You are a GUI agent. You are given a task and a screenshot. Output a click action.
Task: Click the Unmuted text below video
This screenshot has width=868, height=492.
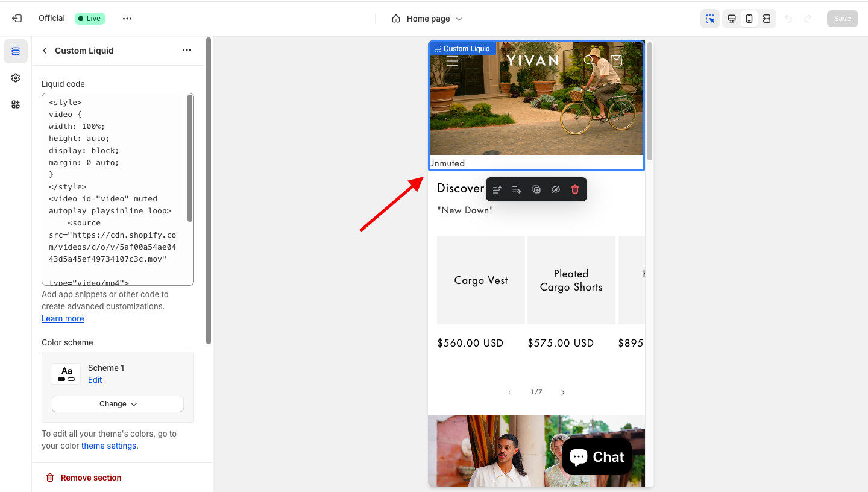(x=447, y=163)
